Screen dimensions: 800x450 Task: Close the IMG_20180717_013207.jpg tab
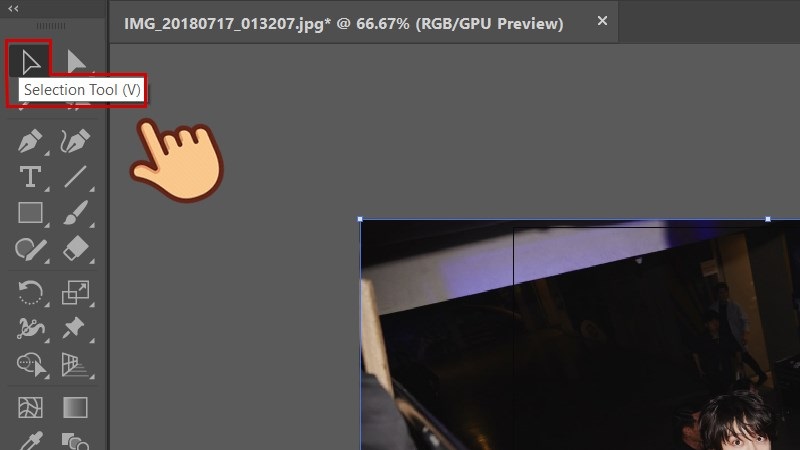(x=601, y=21)
